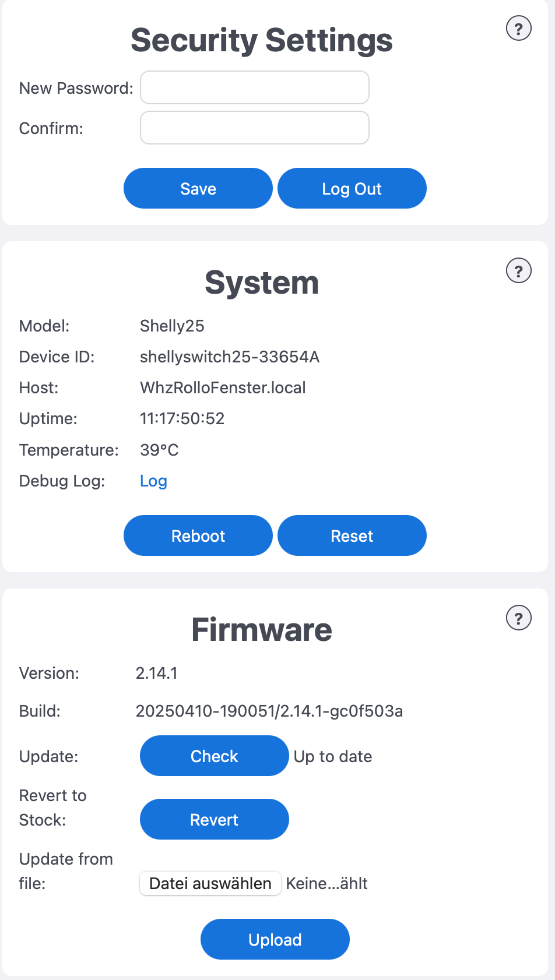Click the "Up to date" status text

click(x=332, y=757)
